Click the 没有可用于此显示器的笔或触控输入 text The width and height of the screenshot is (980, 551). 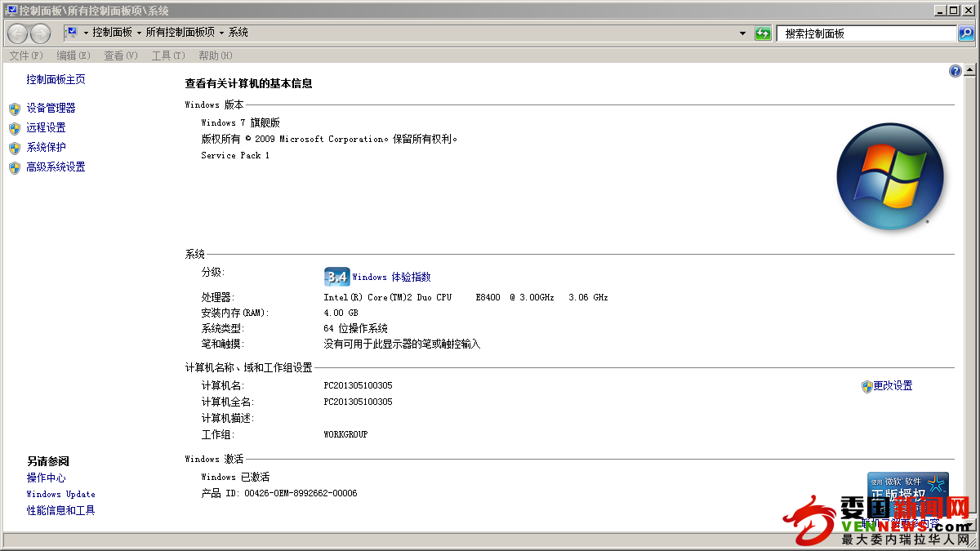(402, 344)
